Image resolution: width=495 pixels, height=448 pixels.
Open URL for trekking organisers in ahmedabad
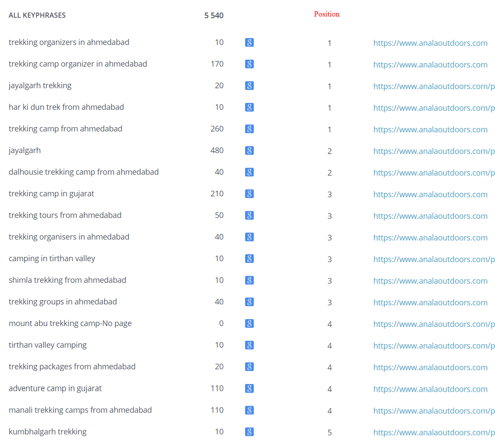click(x=430, y=238)
